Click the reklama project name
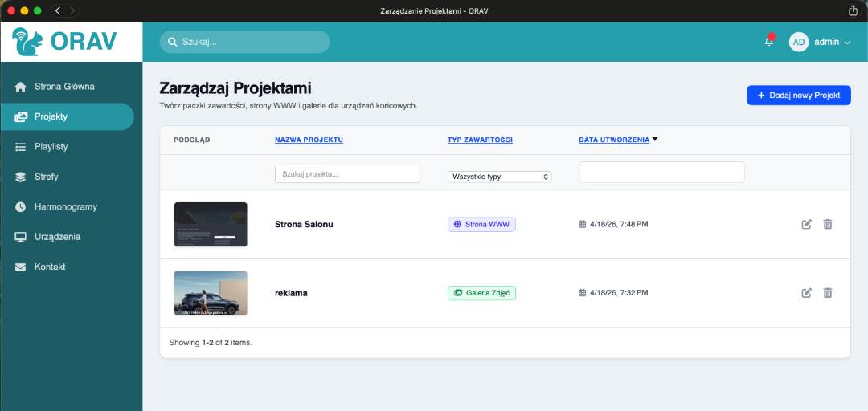 pos(291,293)
